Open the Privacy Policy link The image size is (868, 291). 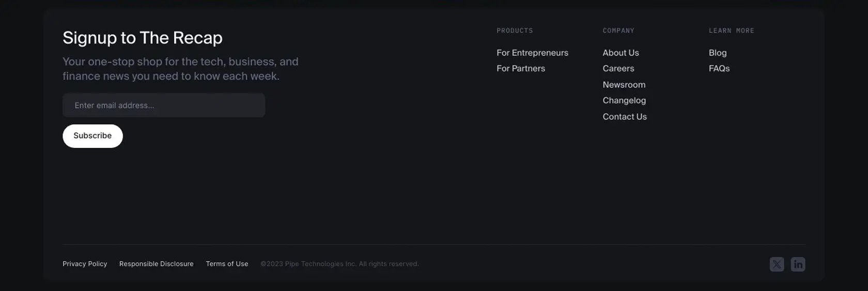tap(85, 264)
